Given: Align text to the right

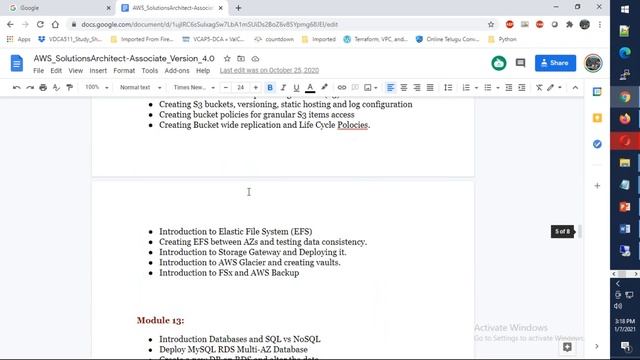Looking at the screenshot, I should point(417,87).
